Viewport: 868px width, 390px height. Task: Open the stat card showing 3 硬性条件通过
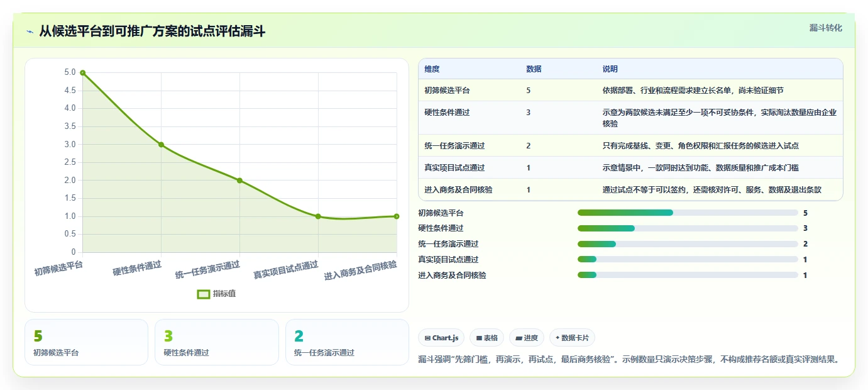coord(217,342)
